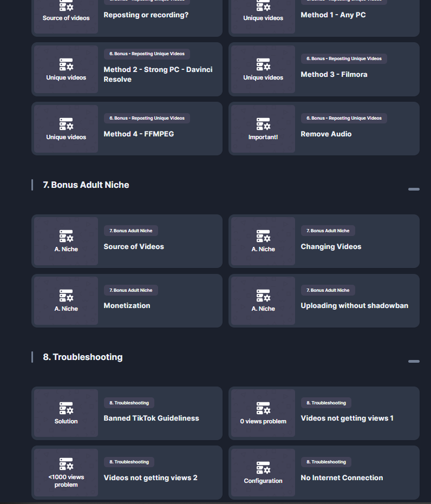Image resolution: width=431 pixels, height=504 pixels.
Task: Open Uploading without shadowban lesson title
Action: tap(355, 306)
